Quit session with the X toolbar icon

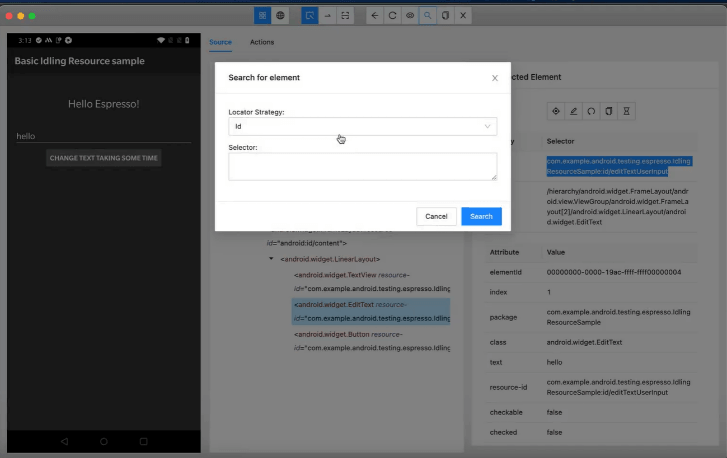[x=463, y=16]
